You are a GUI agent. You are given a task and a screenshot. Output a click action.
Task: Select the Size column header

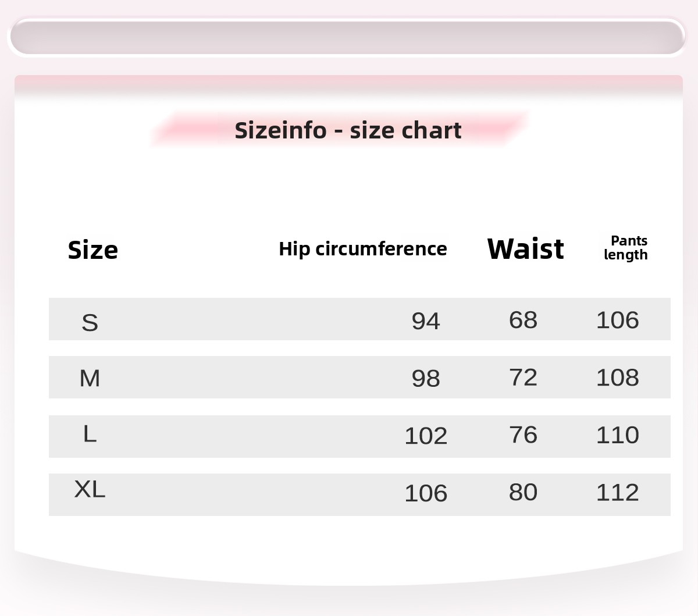tap(93, 250)
